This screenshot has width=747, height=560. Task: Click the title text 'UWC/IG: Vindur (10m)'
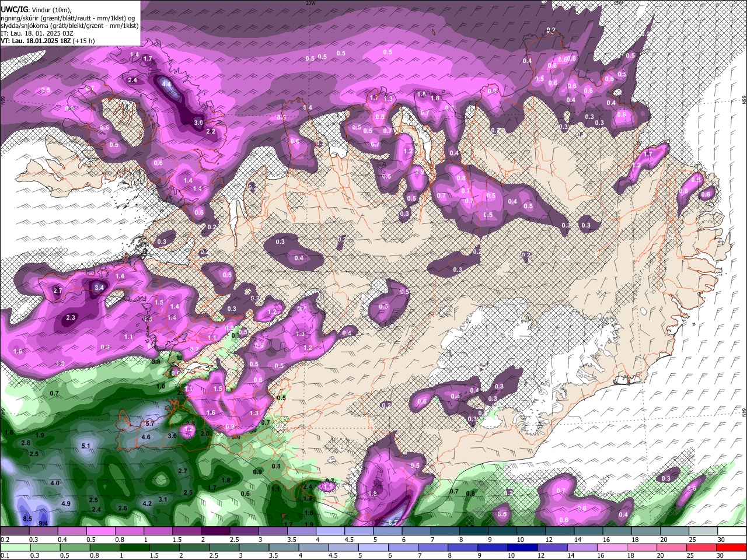click(x=36, y=10)
